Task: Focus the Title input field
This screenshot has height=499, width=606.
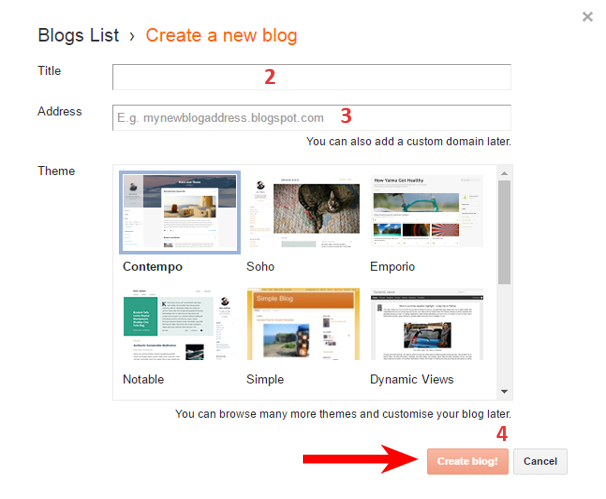Action: pyautogui.click(x=312, y=77)
